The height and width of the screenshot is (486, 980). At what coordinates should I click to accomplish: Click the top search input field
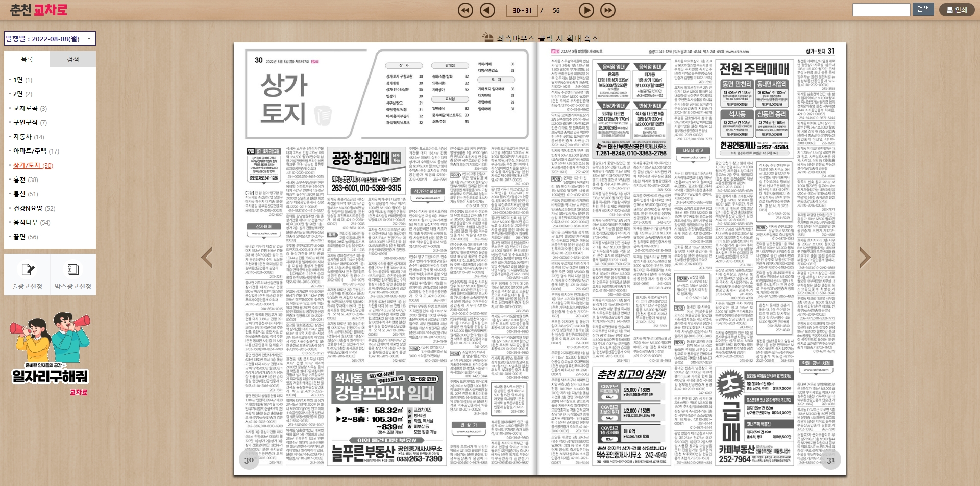coord(881,9)
